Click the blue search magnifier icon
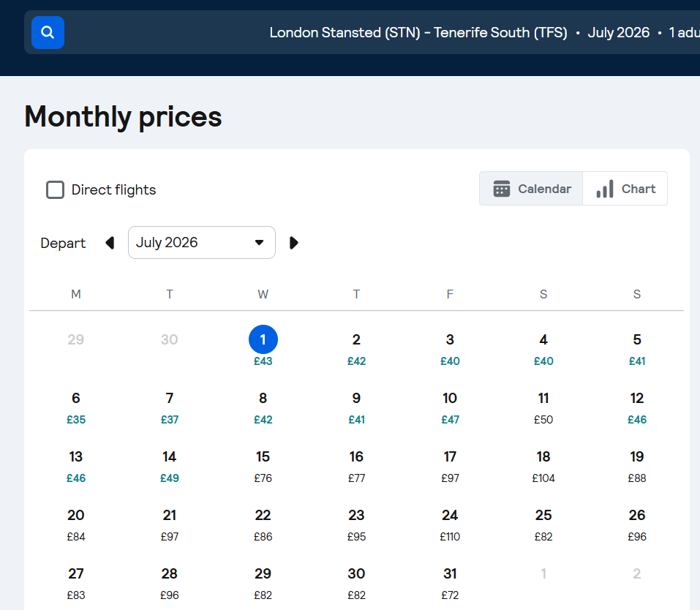Viewport: 700px width, 610px height. click(x=48, y=32)
